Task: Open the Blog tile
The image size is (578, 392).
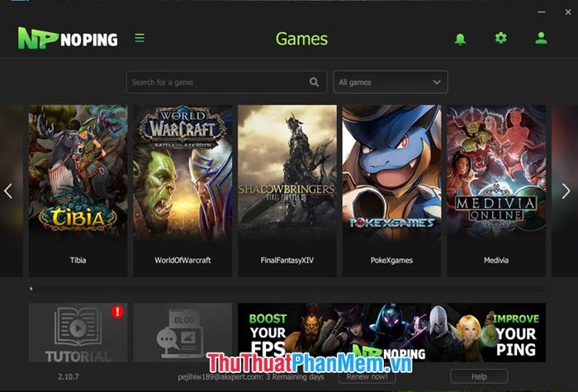Action: tap(182, 333)
